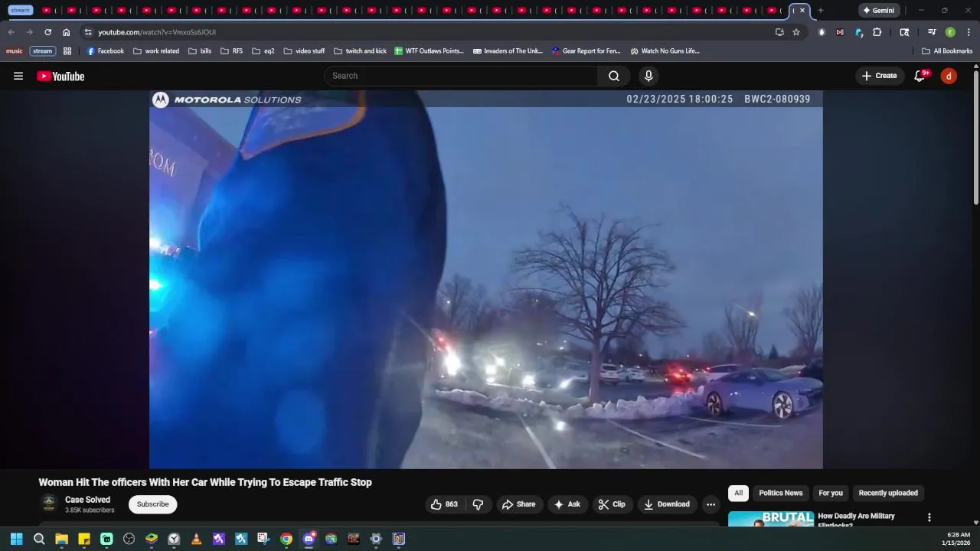980x551 pixels.
Task: Open WTF Outlaws Points bookmark
Action: pyautogui.click(x=429, y=51)
